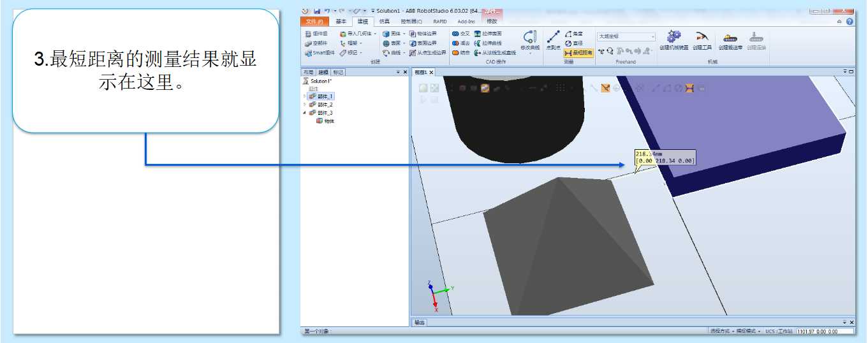Click the 从点生成边界 border from points tool
Screen dimensions: 868x343
pos(427,53)
